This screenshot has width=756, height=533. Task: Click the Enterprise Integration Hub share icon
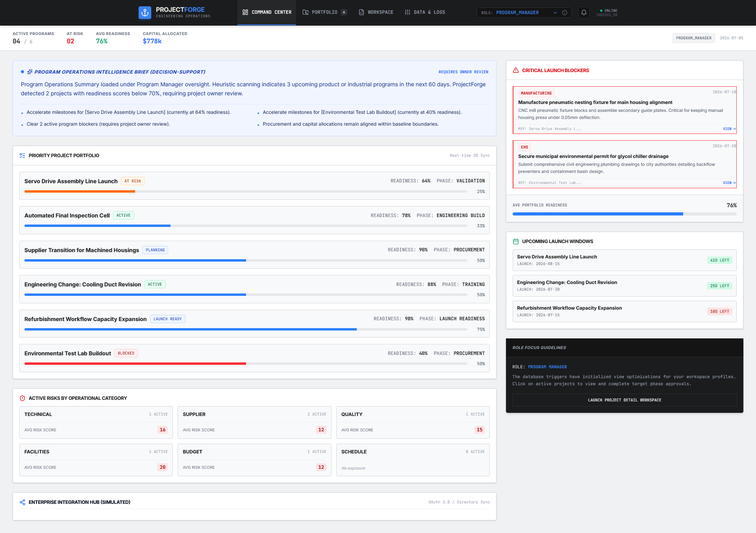(22, 502)
